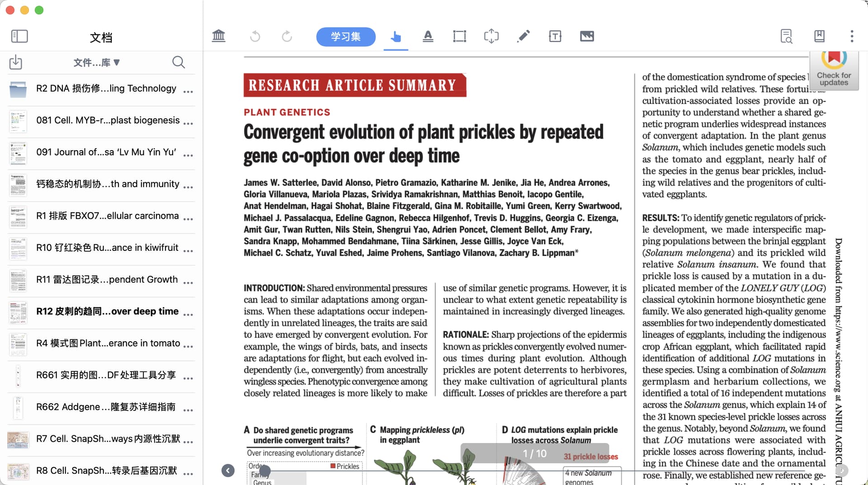Click the redo arrow icon
Viewport: 868px width, 485px height.
tap(287, 36)
